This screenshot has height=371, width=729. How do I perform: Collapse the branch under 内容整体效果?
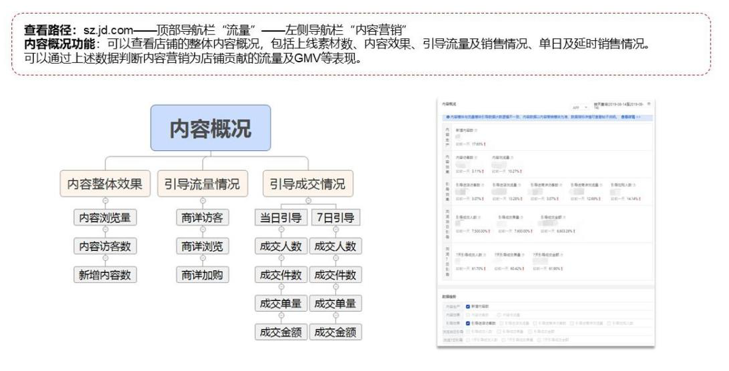pyautogui.click(x=105, y=201)
